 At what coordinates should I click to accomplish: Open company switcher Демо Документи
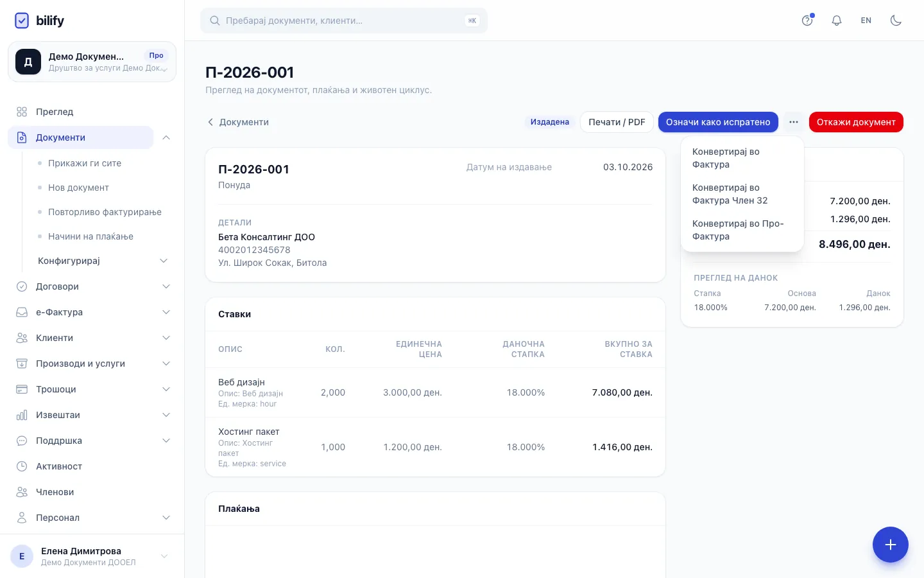92,62
